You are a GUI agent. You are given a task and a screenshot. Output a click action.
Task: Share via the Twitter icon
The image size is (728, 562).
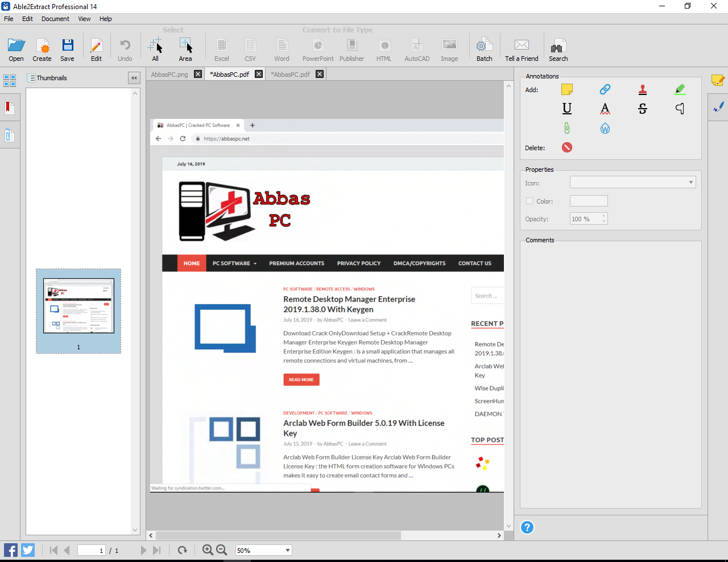(x=28, y=550)
